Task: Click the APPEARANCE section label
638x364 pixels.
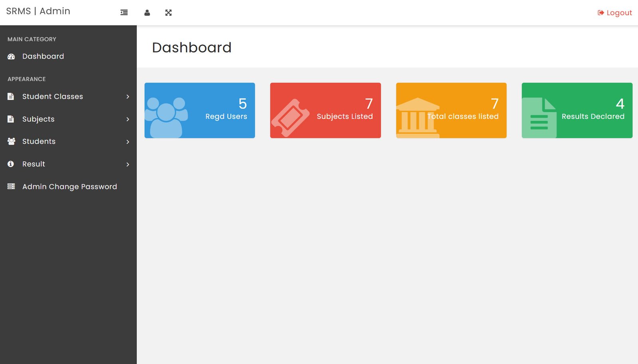Action: [x=26, y=79]
